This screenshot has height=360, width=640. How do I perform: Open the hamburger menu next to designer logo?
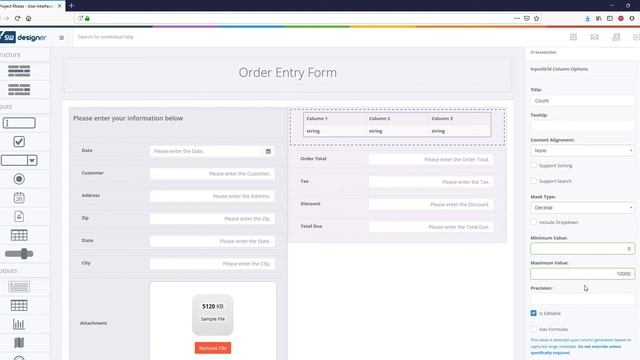[x=62, y=38]
